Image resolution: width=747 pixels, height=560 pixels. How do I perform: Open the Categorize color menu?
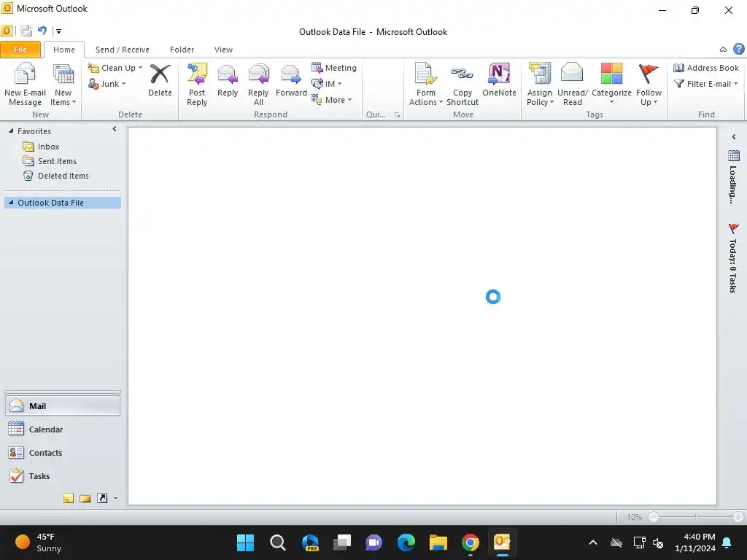(x=611, y=85)
